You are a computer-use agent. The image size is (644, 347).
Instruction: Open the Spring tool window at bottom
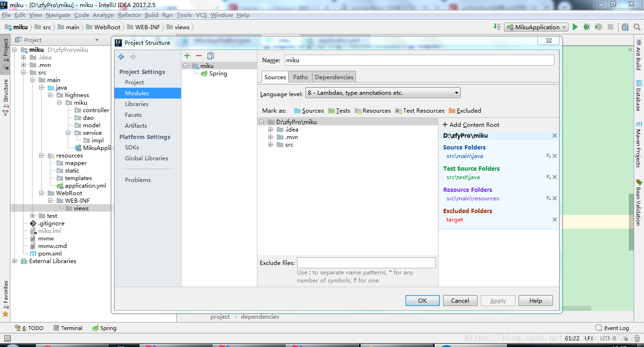click(104, 328)
